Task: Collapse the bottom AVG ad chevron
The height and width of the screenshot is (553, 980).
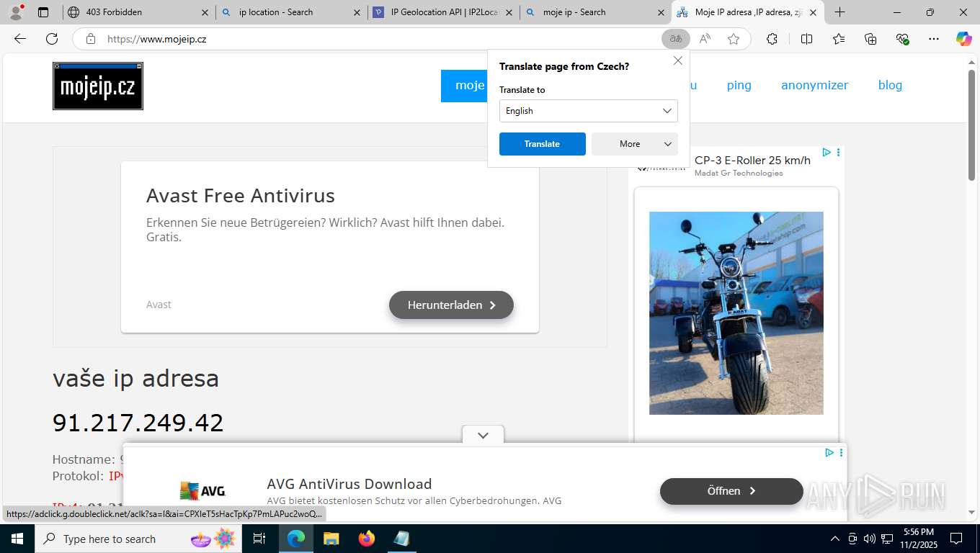Action: pyautogui.click(x=483, y=436)
